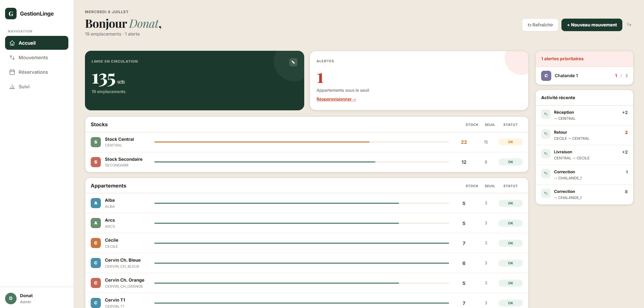The image size is (644, 308).
Task: Click the GestionLinge logo icon
Action: pyautogui.click(x=11, y=14)
